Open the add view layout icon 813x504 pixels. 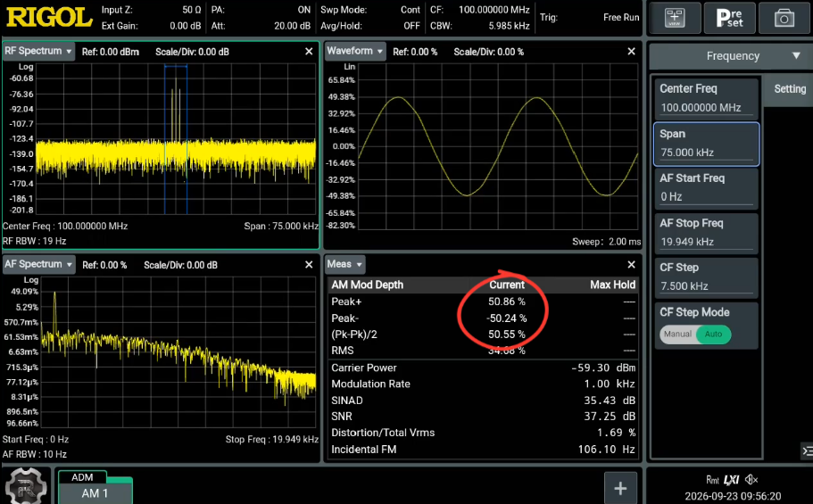(675, 18)
